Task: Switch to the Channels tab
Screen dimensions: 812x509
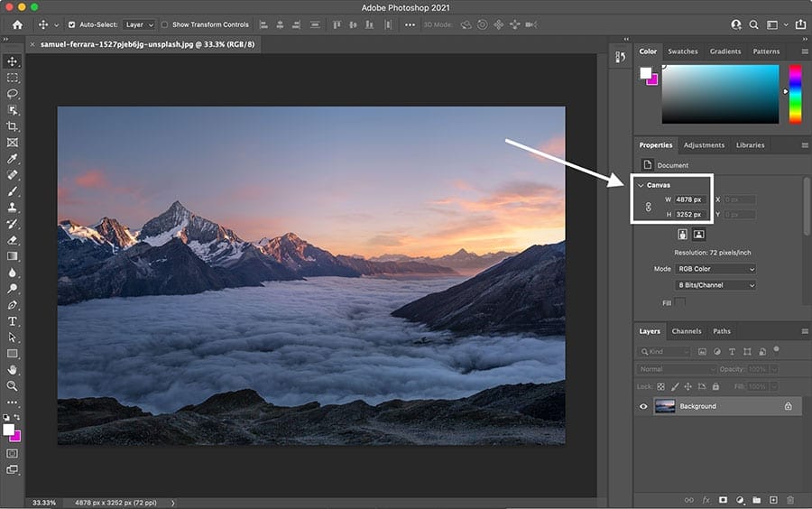Action: pos(686,331)
